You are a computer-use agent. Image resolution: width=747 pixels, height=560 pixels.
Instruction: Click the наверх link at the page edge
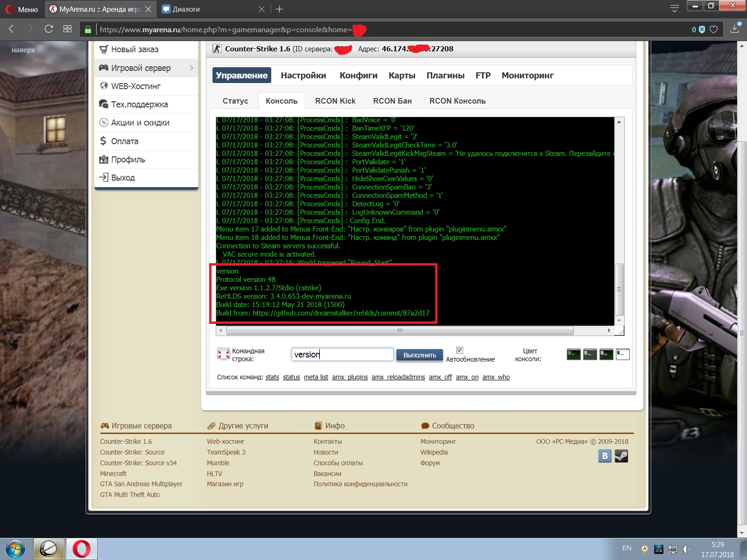tap(23, 50)
